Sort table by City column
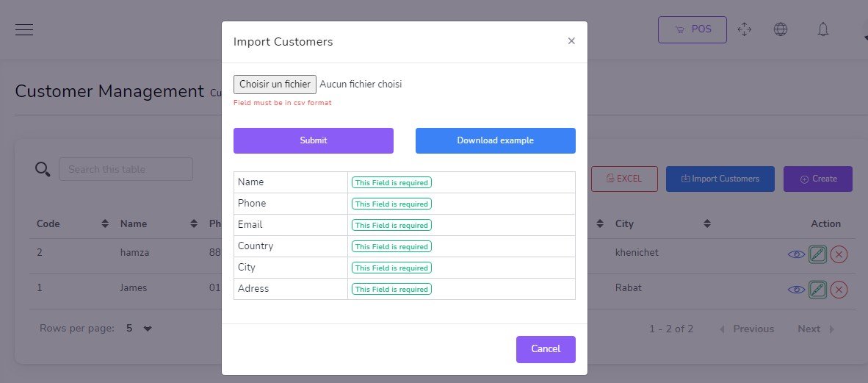The height and width of the screenshot is (383, 868). coord(706,223)
